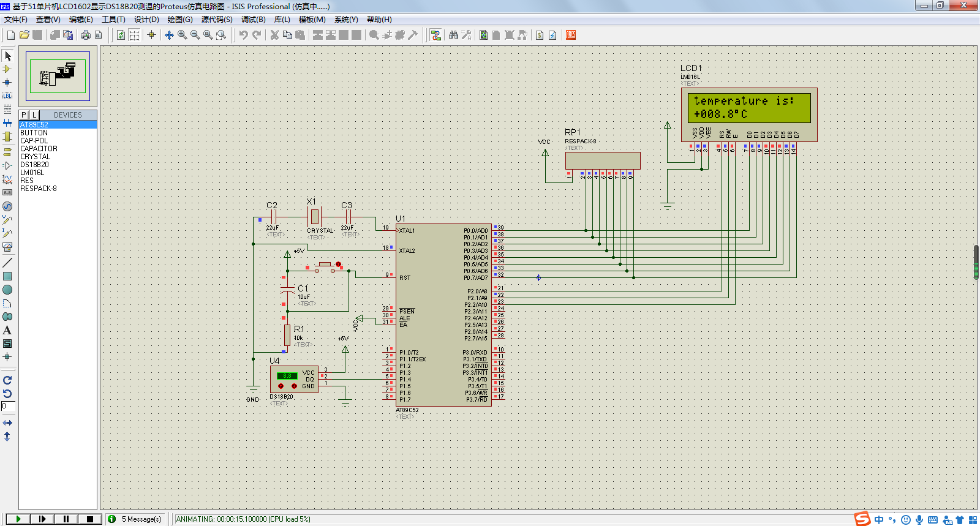Viewport: 980px width, 526px height.
Task: Select DS18B20 in the devices list
Action: coord(34,165)
